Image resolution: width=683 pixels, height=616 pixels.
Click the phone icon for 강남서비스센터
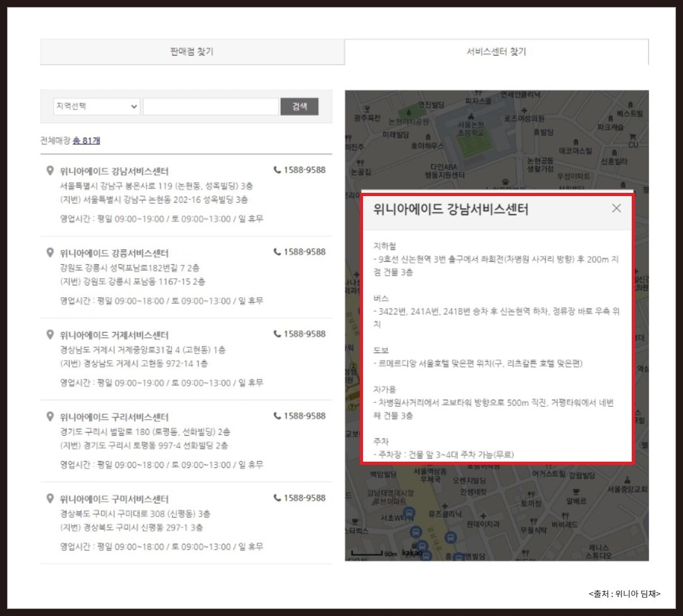[x=277, y=170]
